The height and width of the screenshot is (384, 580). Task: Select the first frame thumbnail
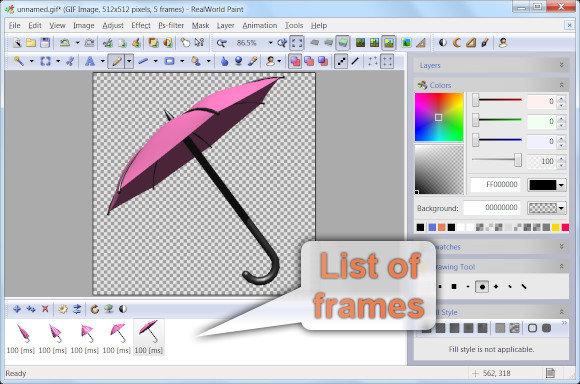click(21, 337)
